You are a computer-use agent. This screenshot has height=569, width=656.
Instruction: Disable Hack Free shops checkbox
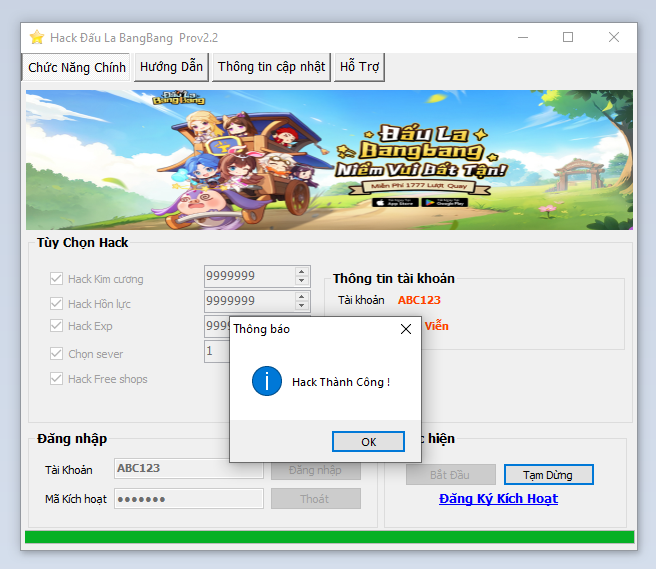coord(56,379)
